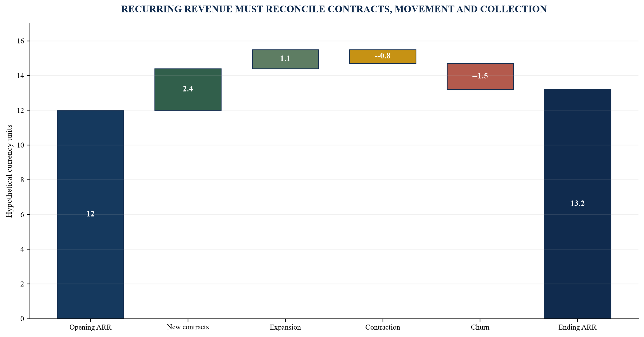Click the 'Ending ARR' x-axis label

pyautogui.click(x=578, y=327)
